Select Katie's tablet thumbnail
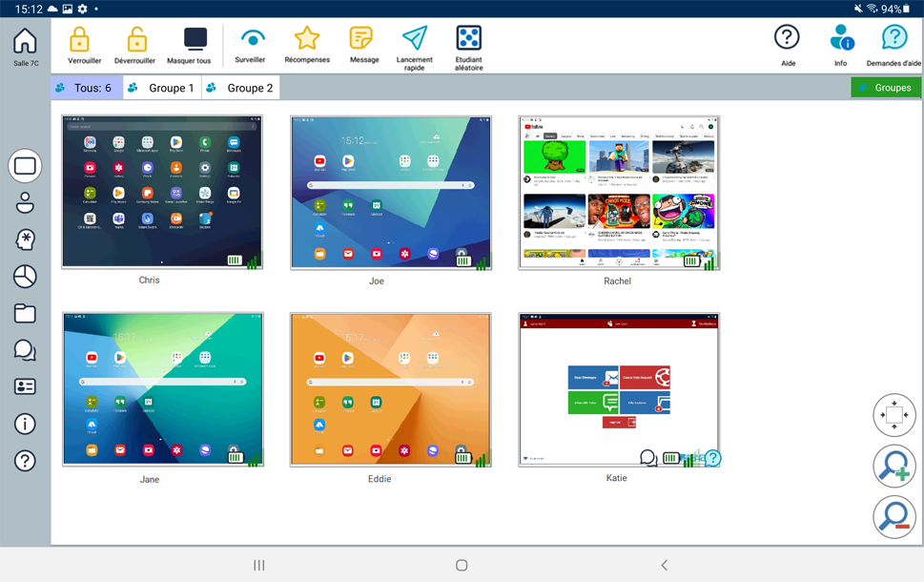The width and height of the screenshot is (924, 582). tap(619, 390)
